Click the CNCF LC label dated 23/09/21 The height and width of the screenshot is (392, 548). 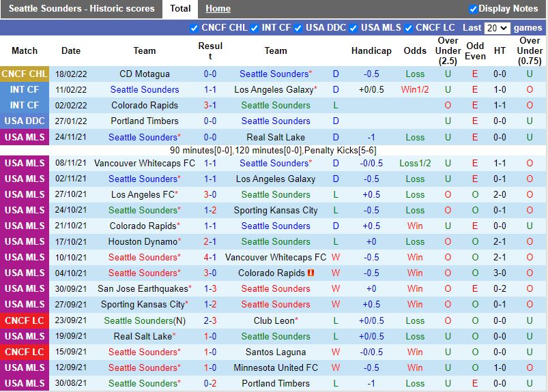pyautogui.click(x=25, y=320)
